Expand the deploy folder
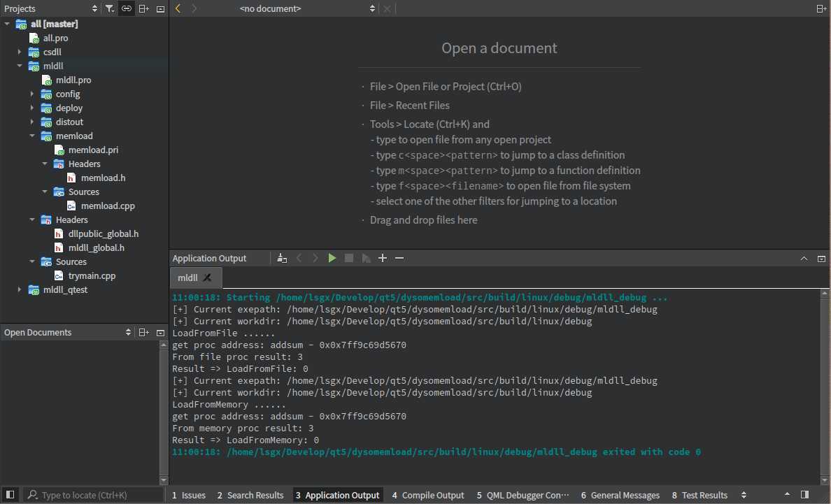The height and width of the screenshot is (504, 831). click(31, 108)
